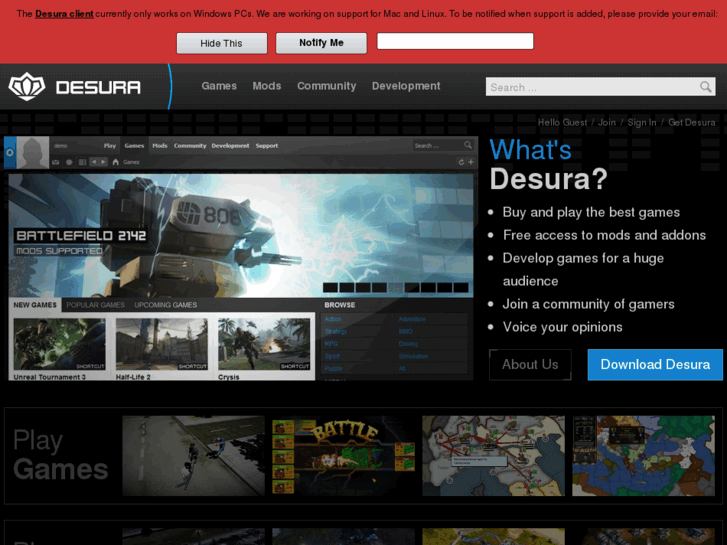Open the Development menu in the navigation bar

pyautogui.click(x=406, y=86)
